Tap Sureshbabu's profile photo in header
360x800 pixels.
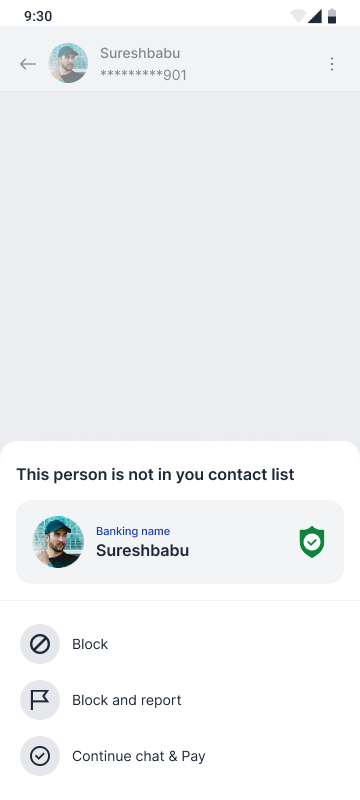[68, 63]
